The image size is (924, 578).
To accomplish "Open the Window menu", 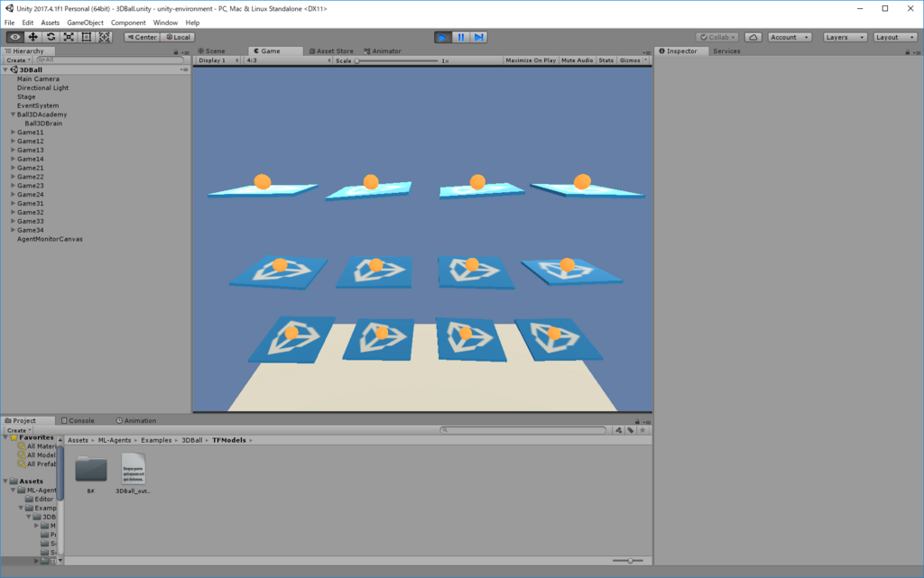I will [x=165, y=23].
